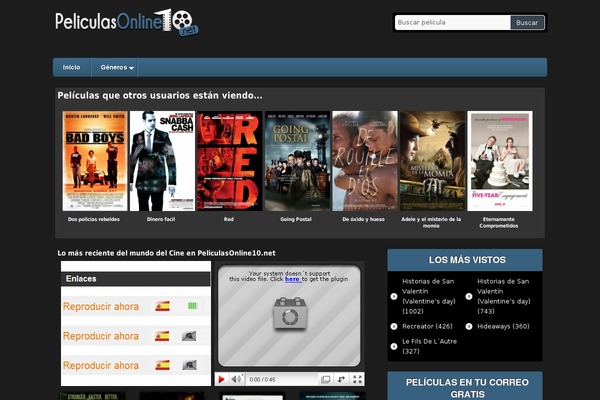Viewport: 600px width, 400px height.
Task: Open the Five-Year Engagement poster
Action: tap(500, 161)
